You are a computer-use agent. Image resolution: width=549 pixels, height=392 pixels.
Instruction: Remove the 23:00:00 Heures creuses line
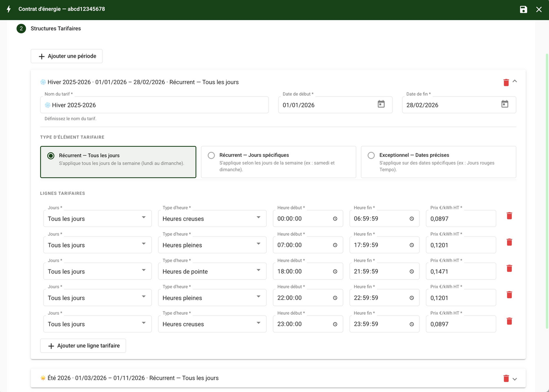(x=509, y=321)
